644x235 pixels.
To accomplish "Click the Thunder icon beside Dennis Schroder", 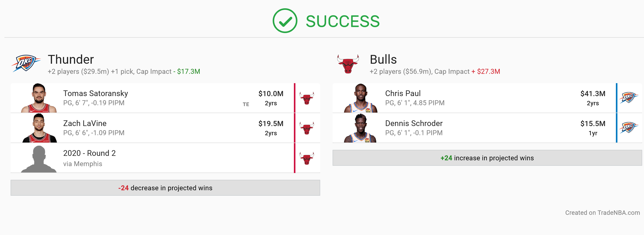I will click(x=629, y=128).
